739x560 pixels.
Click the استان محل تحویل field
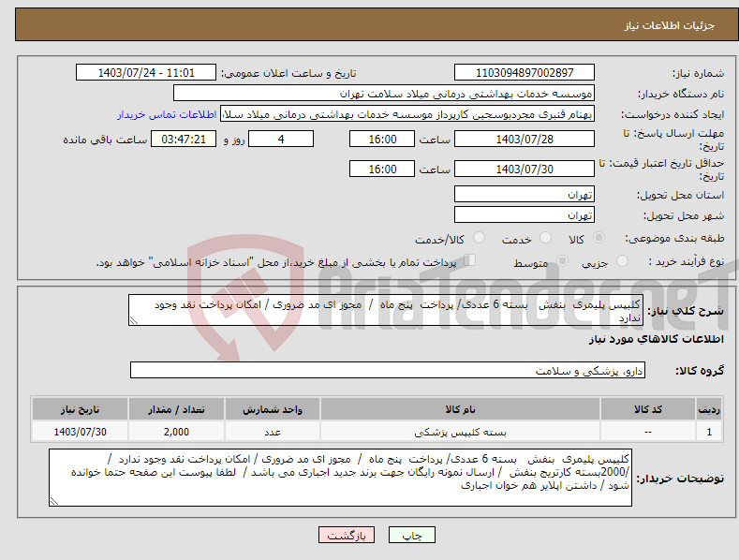pos(525,194)
